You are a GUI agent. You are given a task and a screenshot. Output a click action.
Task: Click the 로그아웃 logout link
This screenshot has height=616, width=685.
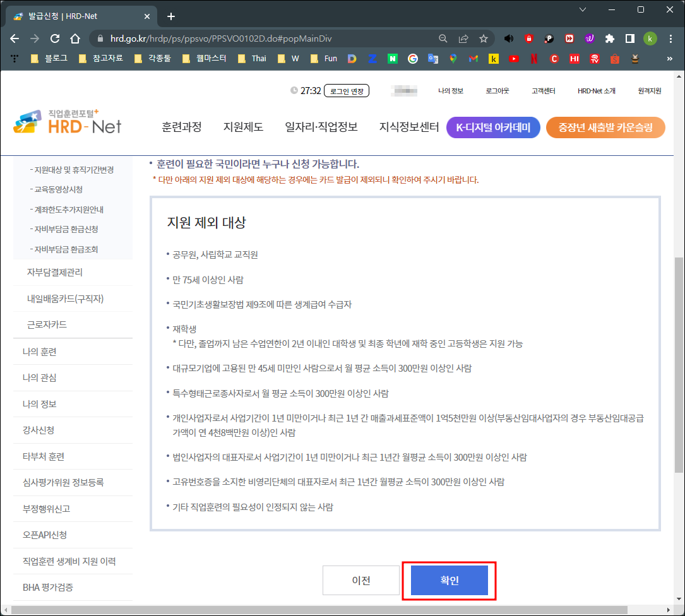point(497,90)
